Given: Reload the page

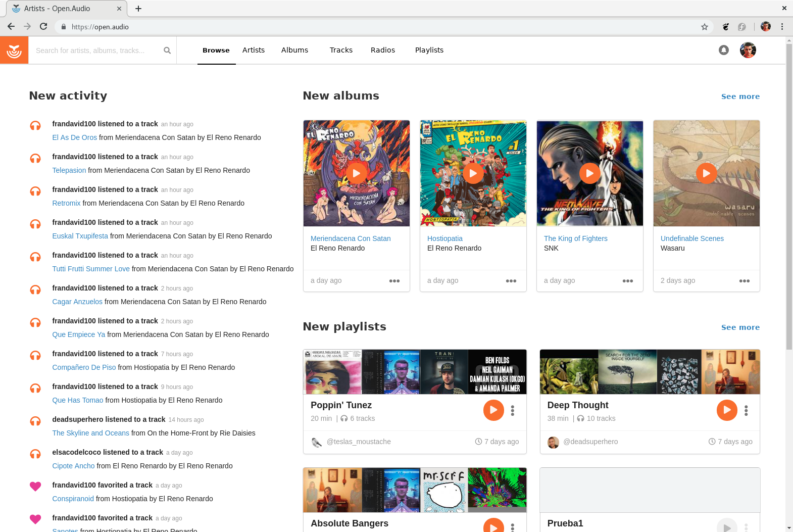Looking at the screenshot, I should tap(43, 27).
